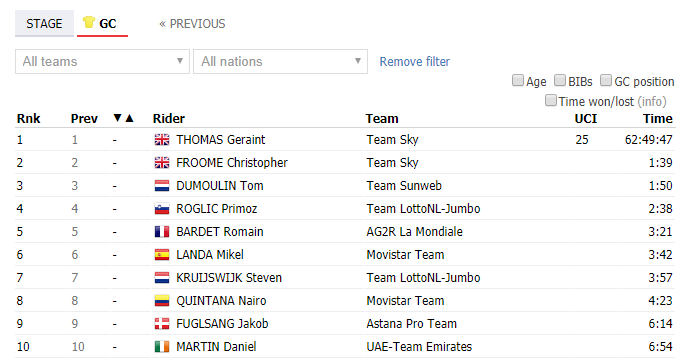Viewport: 688px width, 362px height.
Task: Enable the Age checkbox
Action: point(518,80)
